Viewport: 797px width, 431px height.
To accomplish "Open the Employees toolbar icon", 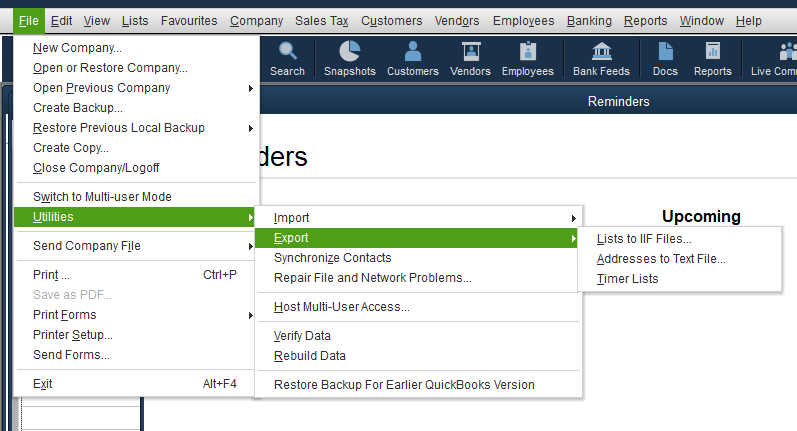I will tap(528, 52).
